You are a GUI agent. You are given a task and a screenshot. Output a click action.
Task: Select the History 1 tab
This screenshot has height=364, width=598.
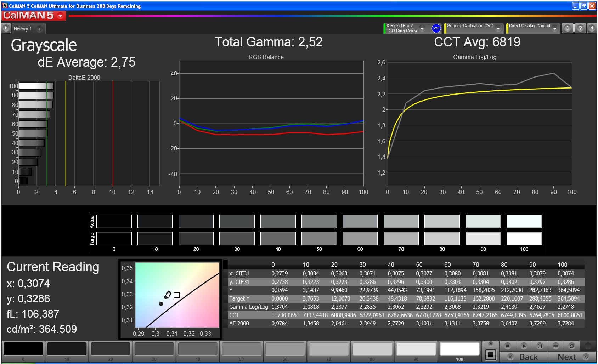[23, 29]
